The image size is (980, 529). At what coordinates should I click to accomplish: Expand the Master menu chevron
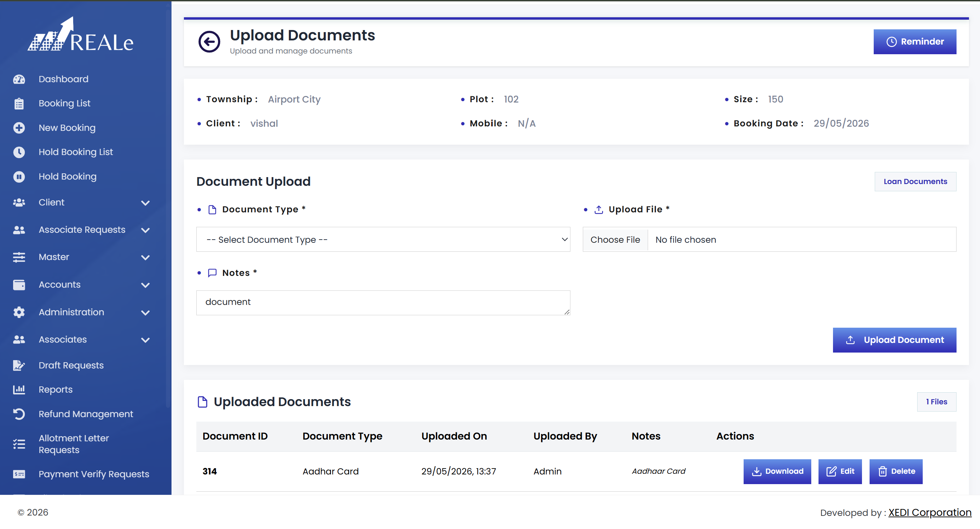pyautogui.click(x=145, y=258)
